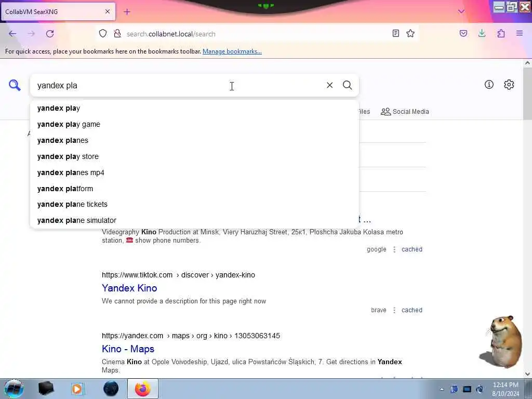This screenshot has height=399, width=532.
Task: Choose suggestion 'yandex planes mp4'
Action: pos(194,172)
